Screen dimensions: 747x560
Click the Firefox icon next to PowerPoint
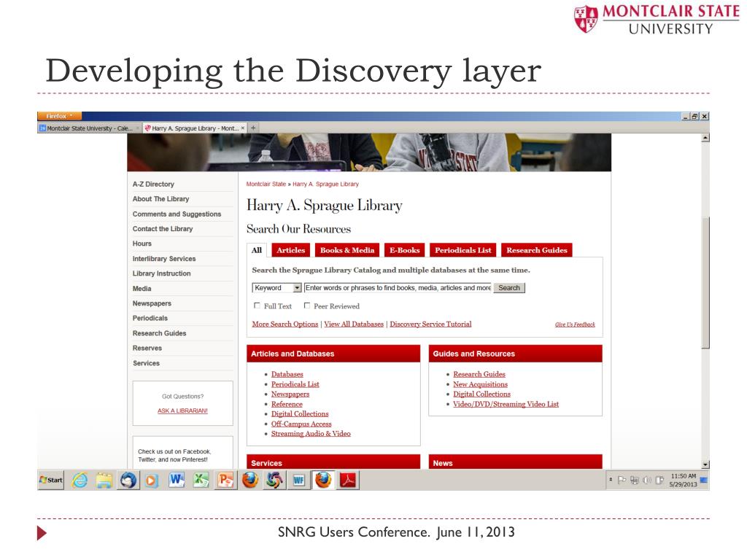(250, 481)
